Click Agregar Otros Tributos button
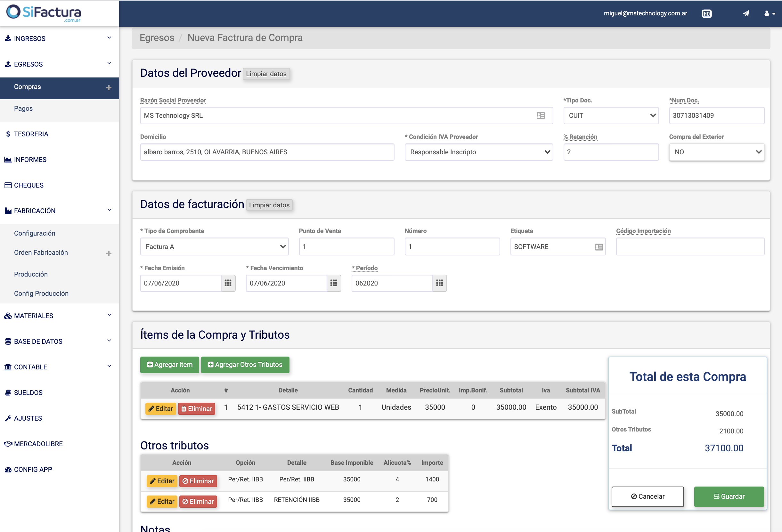This screenshot has width=782, height=532. click(245, 365)
